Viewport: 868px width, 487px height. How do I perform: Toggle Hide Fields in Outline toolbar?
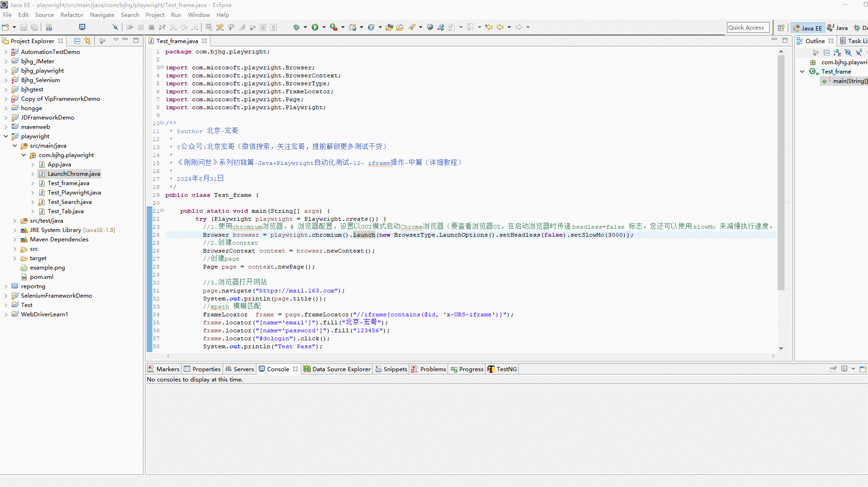click(848, 53)
